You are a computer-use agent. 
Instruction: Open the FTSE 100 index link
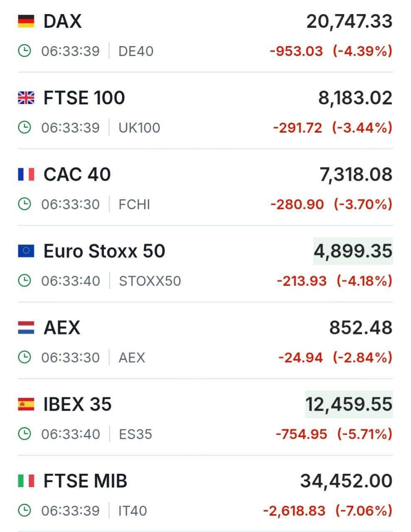pyautogui.click(x=84, y=98)
